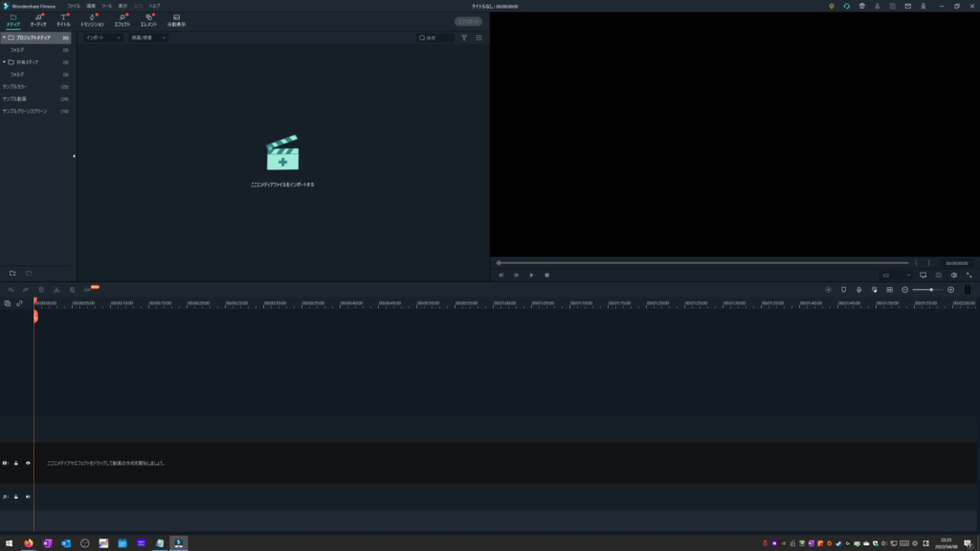
Task: Open the インポート dropdown
Action: coord(103,38)
